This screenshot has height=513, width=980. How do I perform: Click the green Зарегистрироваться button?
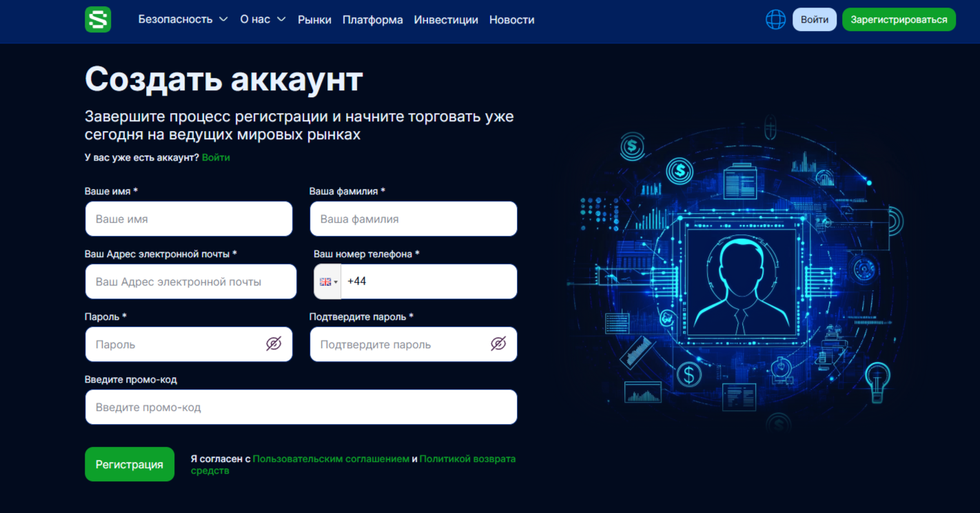click(x=899, y=19)
